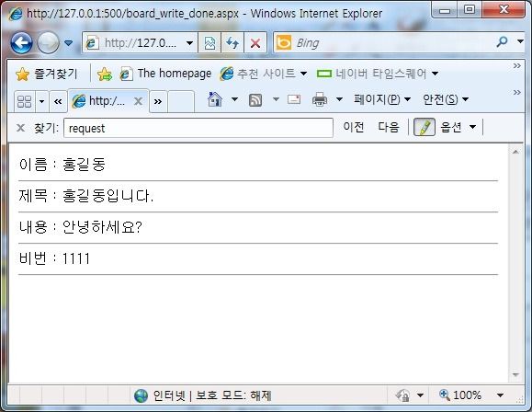Go to Home page icon
532x412 pixels.
pos(214,99)
